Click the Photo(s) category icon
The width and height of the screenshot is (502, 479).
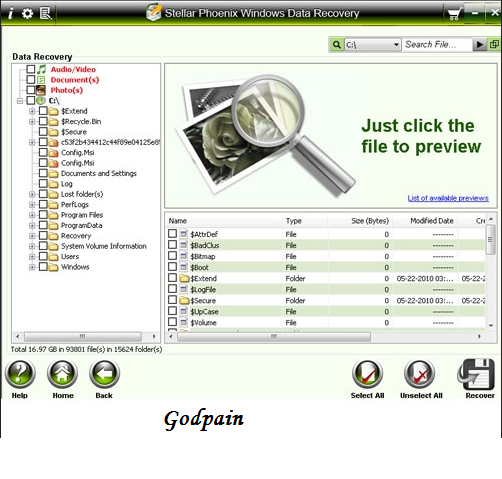(41, 90)
